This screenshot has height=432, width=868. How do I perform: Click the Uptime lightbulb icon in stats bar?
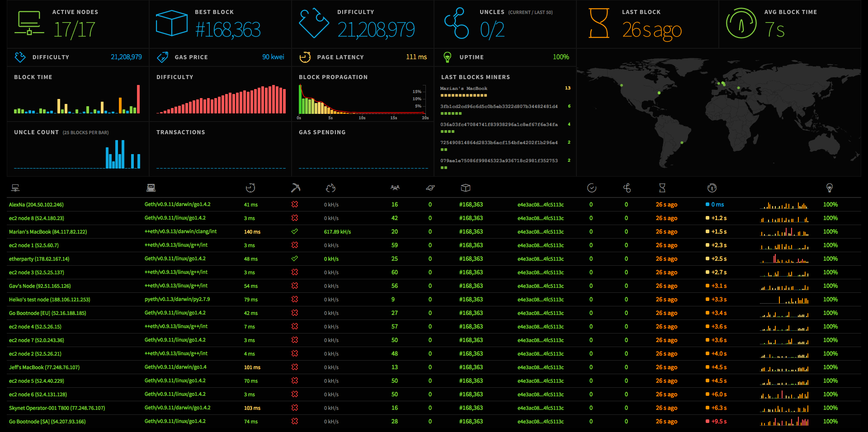coord(447,57)
